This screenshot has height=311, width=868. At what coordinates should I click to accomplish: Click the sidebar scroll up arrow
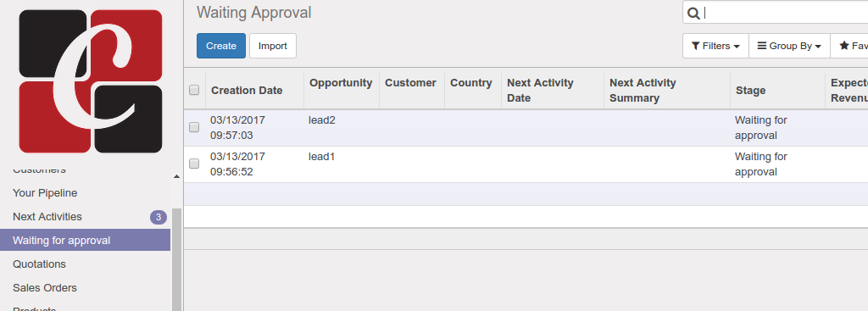176,176
